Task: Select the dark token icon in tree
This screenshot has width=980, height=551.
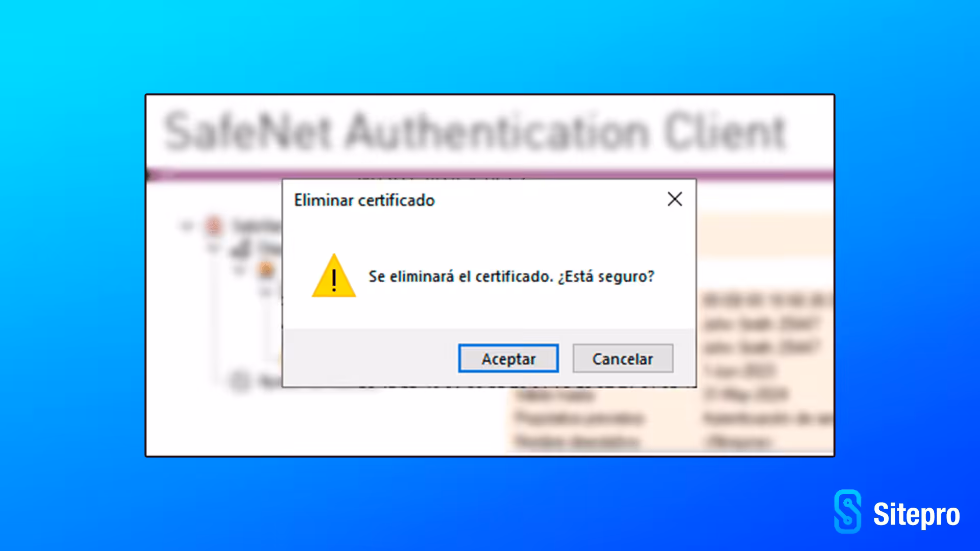Action: 239,249
